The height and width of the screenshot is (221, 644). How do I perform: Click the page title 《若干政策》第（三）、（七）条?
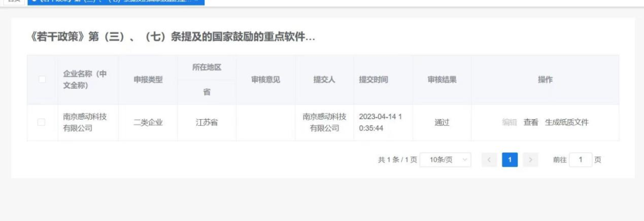pyautogui.click(x=172, y=38)
